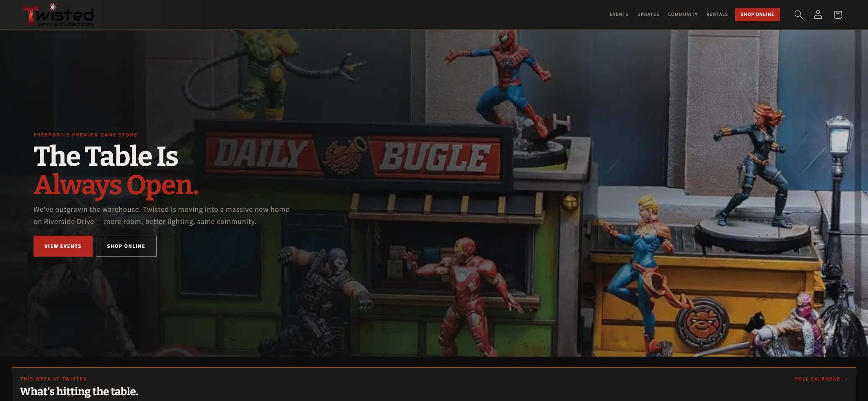The height and width of the screenshot is (401, 868).
Task: Follow the Full Calendar link
Action: coord(821,379)
